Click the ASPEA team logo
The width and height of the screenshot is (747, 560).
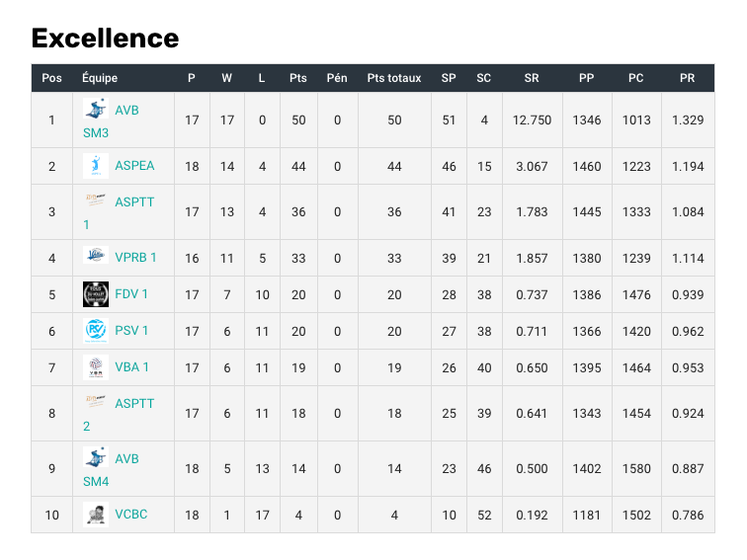96,166
